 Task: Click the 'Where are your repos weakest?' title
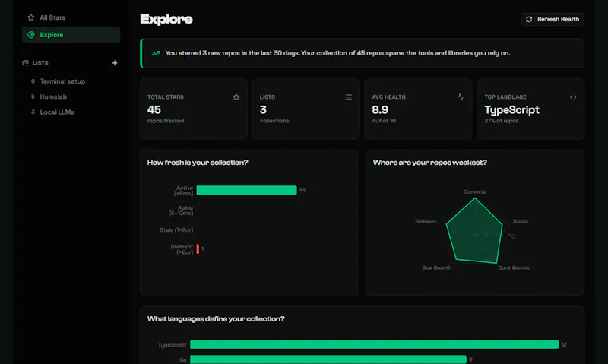(429, 163)
